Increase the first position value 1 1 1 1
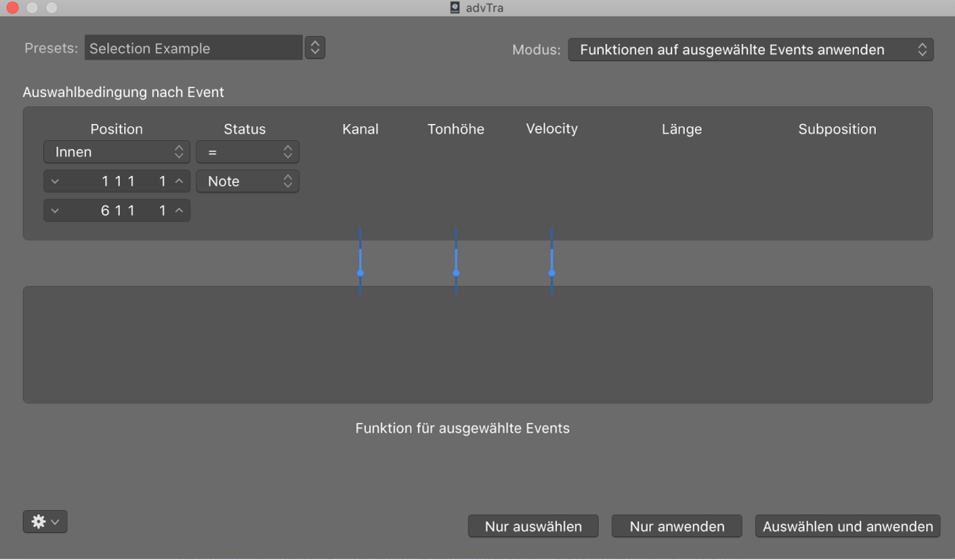This screenshot has height=560, width=955. click(179, 181)
